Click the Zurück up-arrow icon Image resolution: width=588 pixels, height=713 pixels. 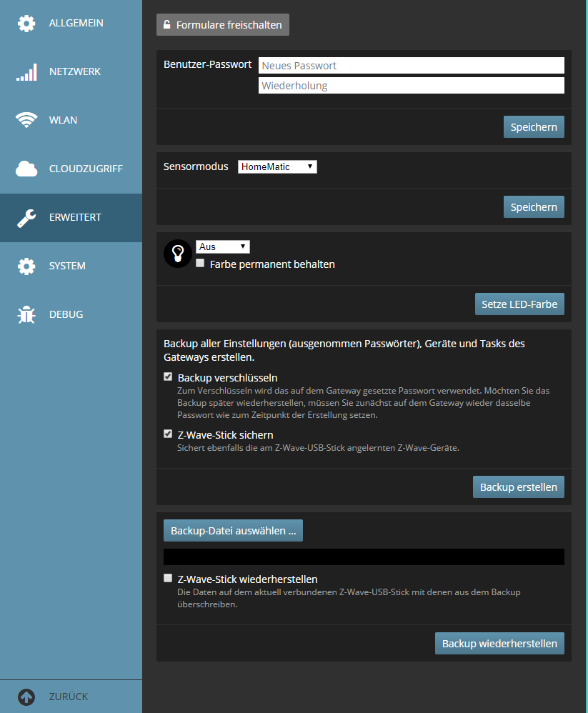pos(26,697)
